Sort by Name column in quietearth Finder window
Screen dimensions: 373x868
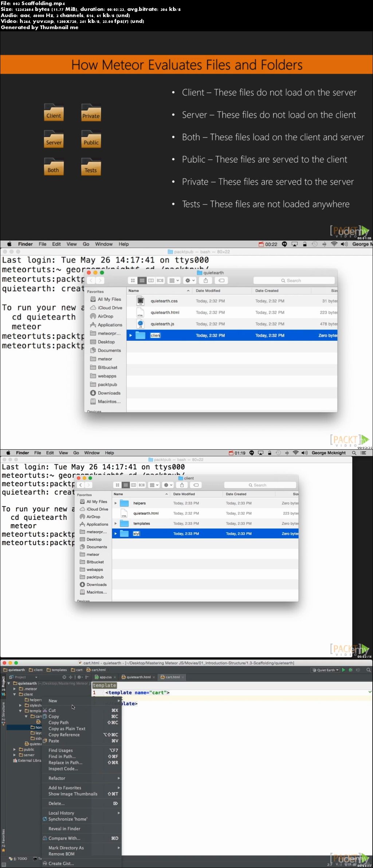(159, 291)
